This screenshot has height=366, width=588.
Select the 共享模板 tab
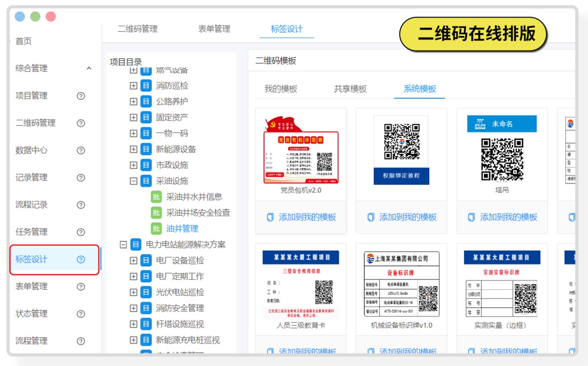tap(350, 89)
